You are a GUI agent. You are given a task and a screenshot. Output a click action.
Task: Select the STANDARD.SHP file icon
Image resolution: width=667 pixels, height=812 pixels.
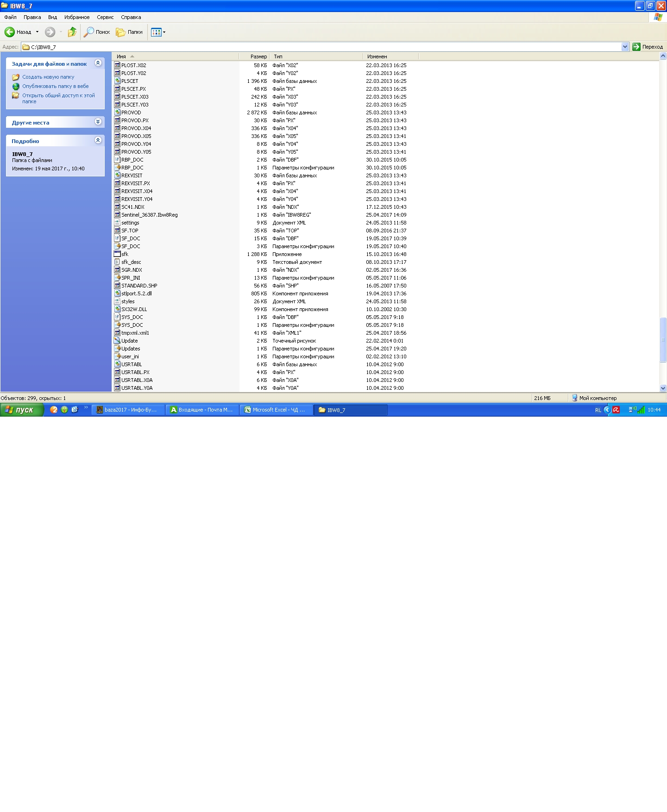117,286
